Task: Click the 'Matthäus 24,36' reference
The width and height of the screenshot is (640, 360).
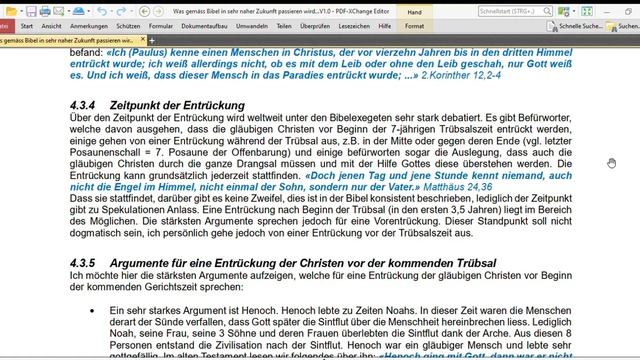Action: [x=458, y=187]
